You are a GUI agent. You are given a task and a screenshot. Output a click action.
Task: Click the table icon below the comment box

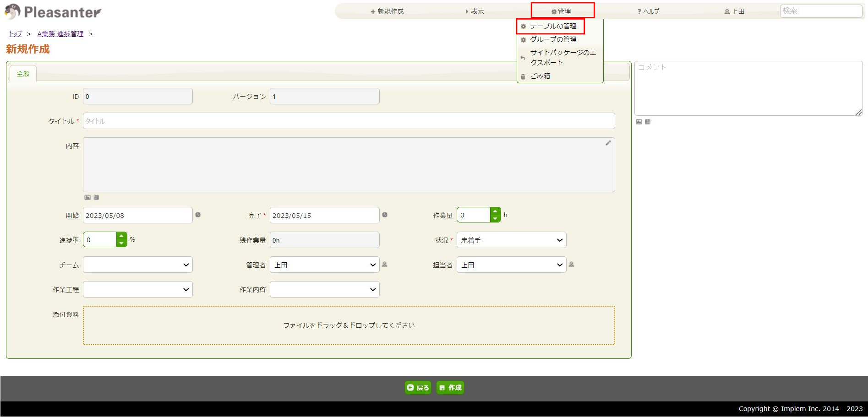click(x=648, y=122)
